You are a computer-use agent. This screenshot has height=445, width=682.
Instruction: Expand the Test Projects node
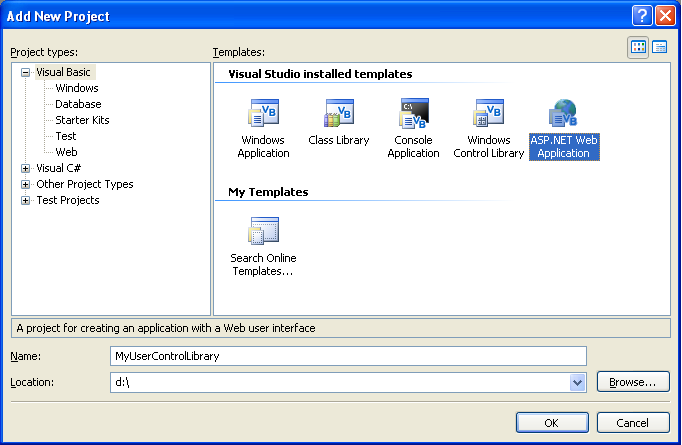tap(25, 200)
